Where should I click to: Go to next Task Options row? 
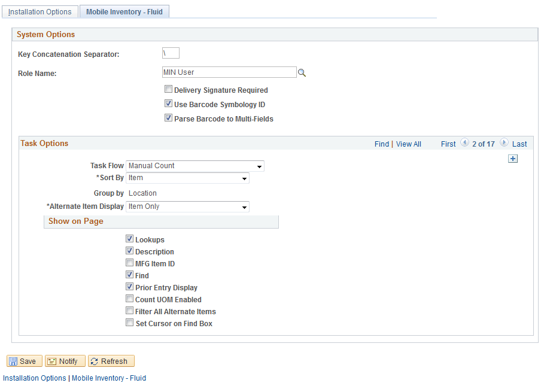503,143
